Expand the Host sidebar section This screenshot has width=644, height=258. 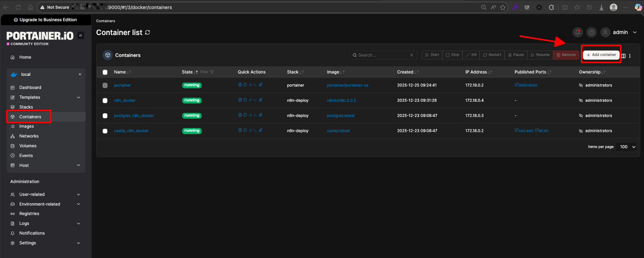pos(78,165)
